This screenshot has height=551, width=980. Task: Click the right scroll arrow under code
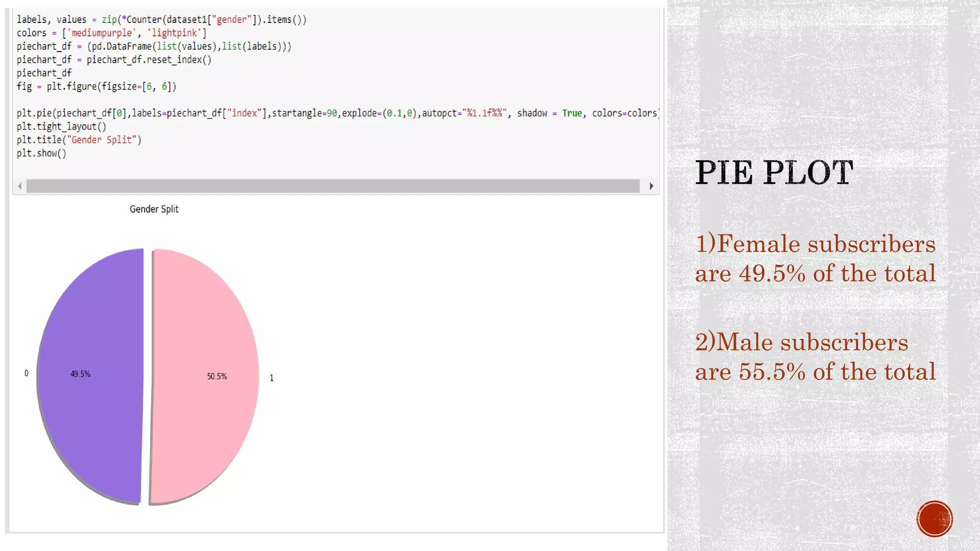point(651,186)
